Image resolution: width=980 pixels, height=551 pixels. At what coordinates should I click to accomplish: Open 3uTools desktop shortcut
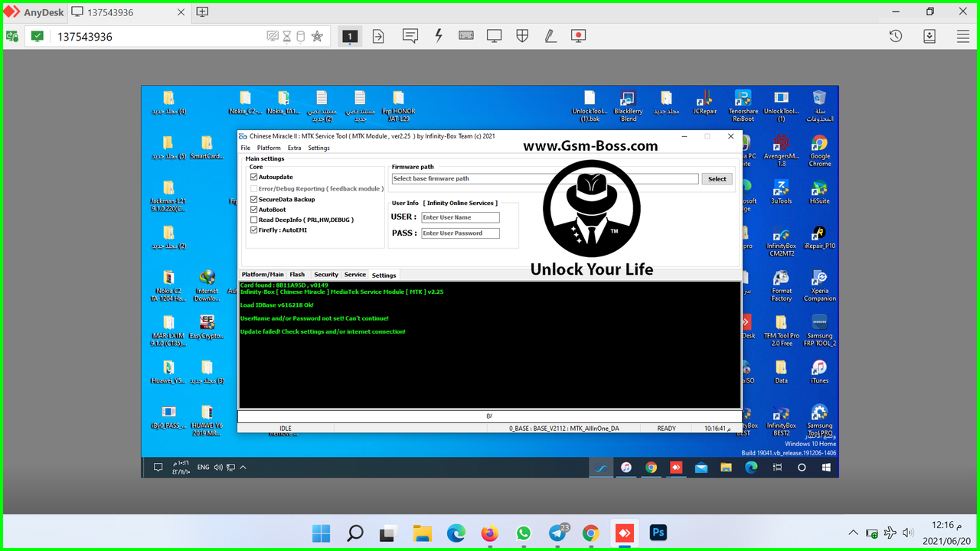pos(781,192)
